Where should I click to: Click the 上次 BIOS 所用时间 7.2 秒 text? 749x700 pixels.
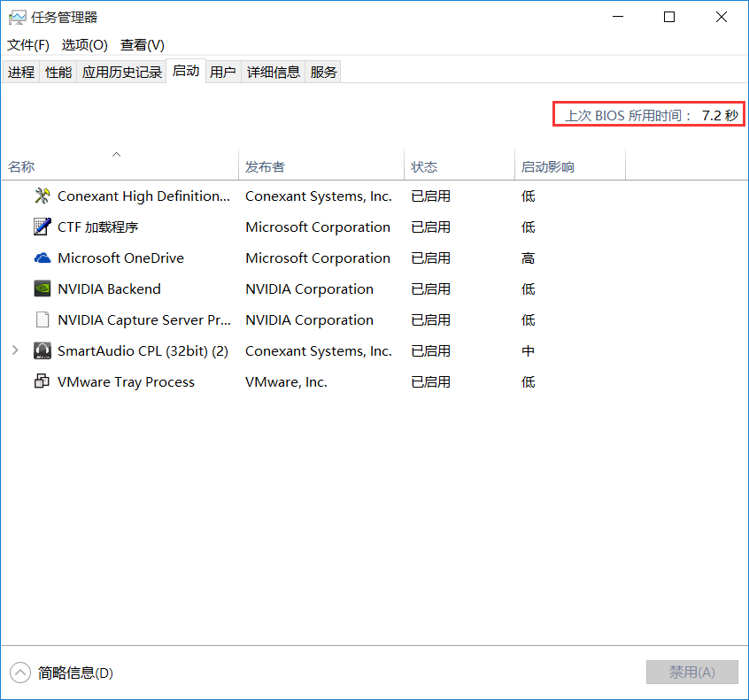[x=652, y=116]
